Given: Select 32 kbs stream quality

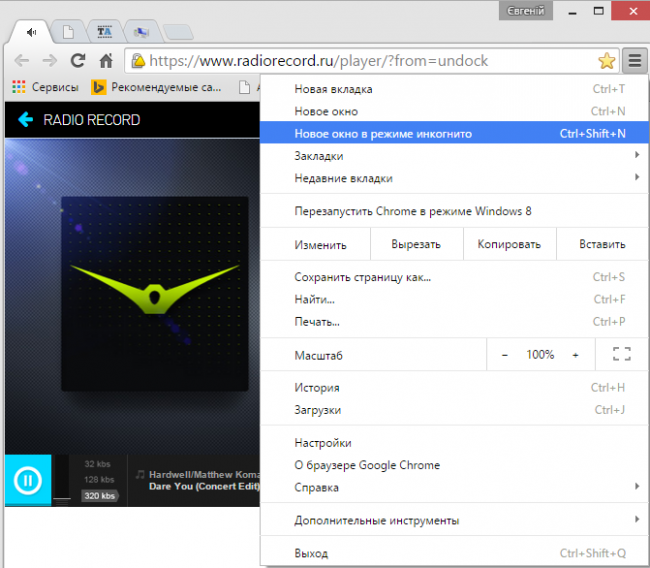Looking at the screenshot, I should click(97, 464).
